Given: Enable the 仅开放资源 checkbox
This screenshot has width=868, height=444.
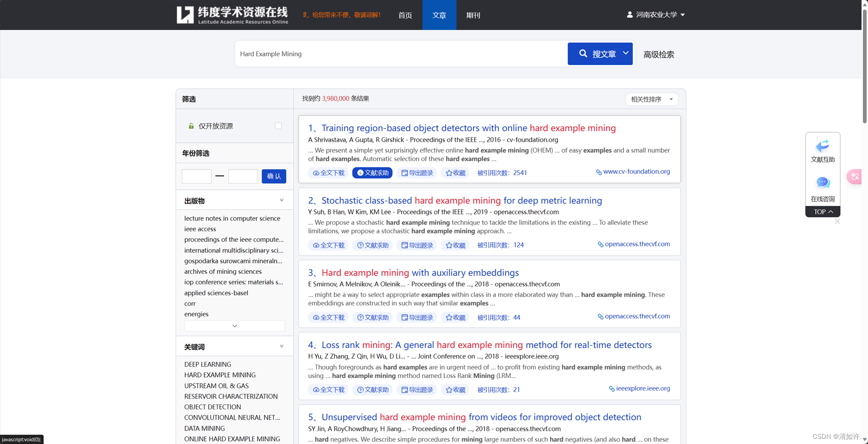Looking at the screenshot, I should pos(278,125).
